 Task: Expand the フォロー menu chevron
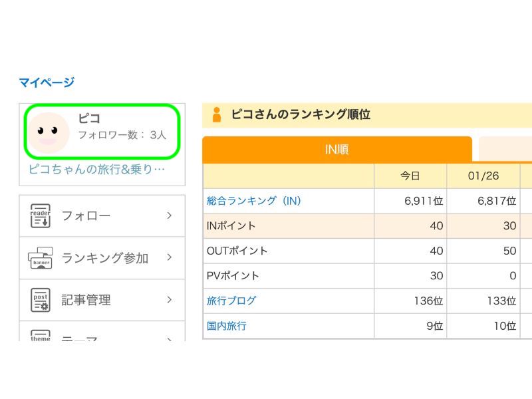click(x=170, y=215)
